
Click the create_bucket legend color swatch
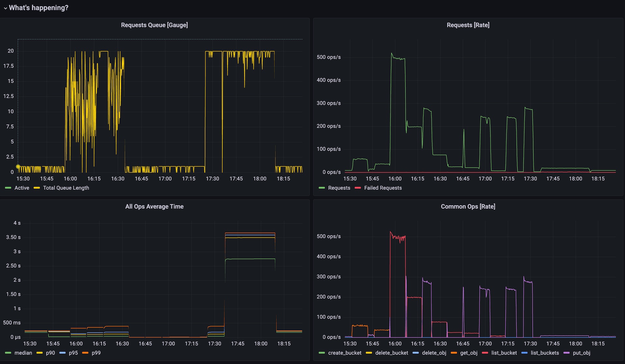click(x=322, y=353)
